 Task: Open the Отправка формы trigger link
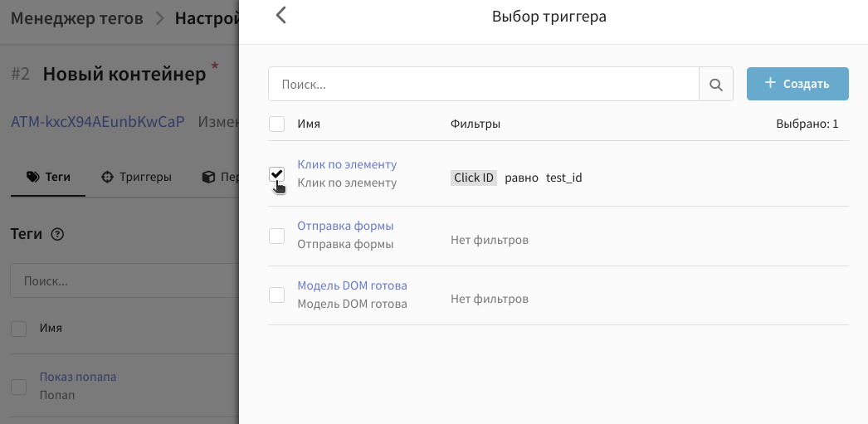[x=345, y=226]
